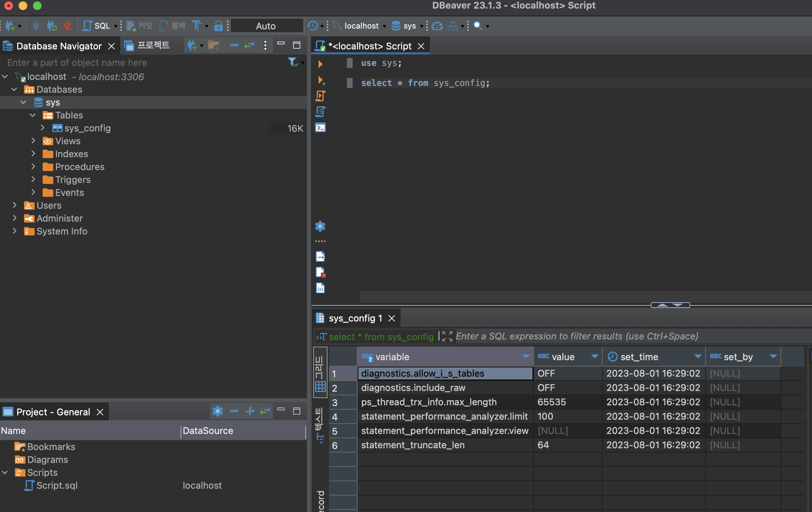The image size is (812, 512).
Task: Open the value column filter dropdown
Action: click(595, 357)
